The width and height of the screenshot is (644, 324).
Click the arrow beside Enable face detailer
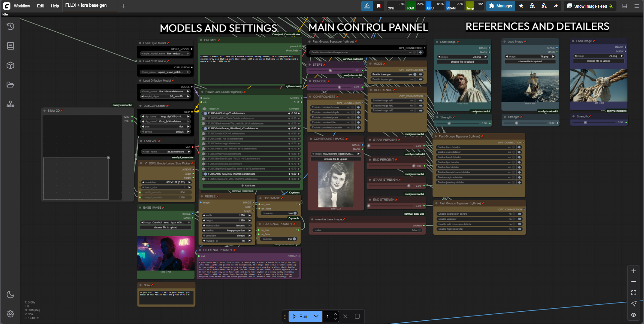pyautogui.click(x=519, y=147)
